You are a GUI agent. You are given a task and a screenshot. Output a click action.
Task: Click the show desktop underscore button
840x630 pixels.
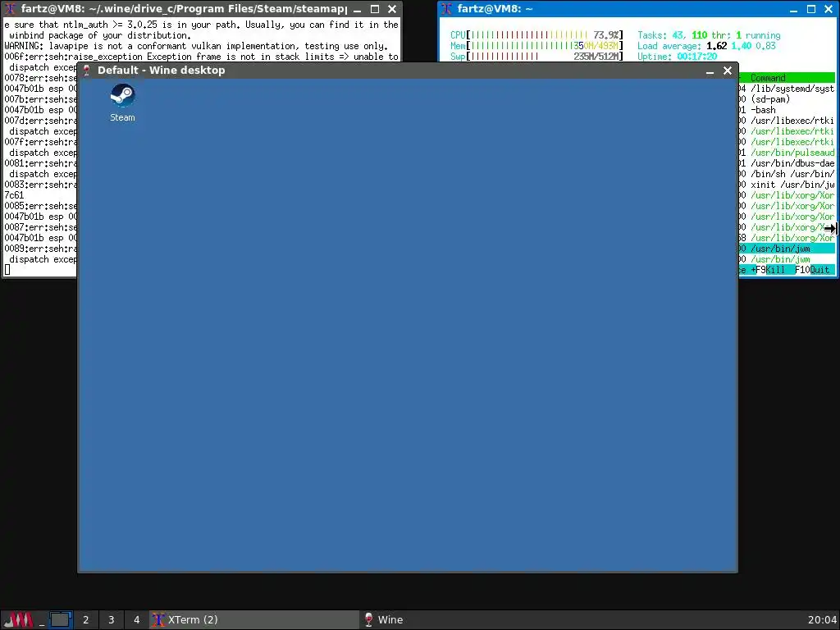point(41,620)
